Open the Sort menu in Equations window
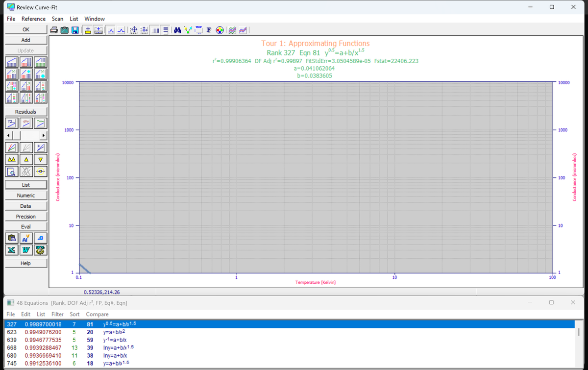 click(74, 314)
